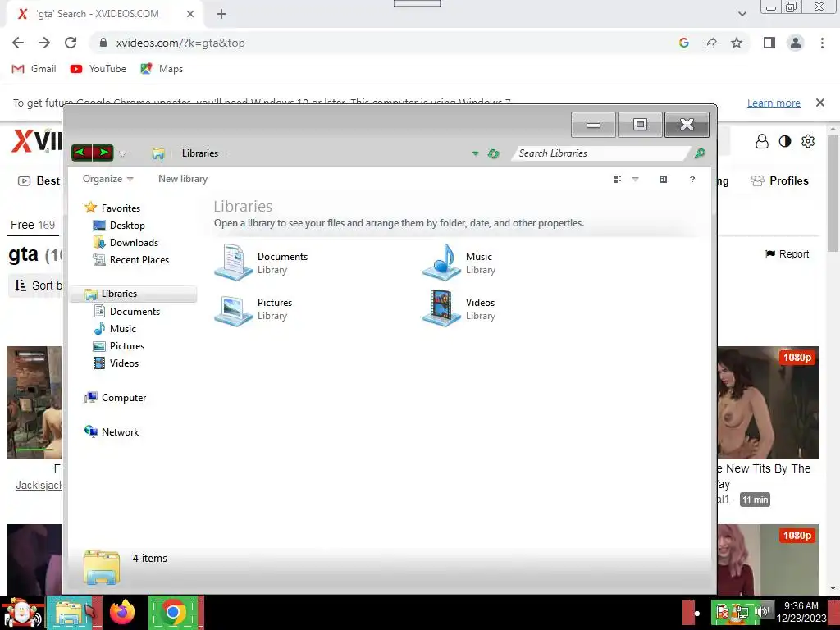Open Explorer recent locations dropdown arrow
This screenshot has width=840, height=630.
[123, 153]
